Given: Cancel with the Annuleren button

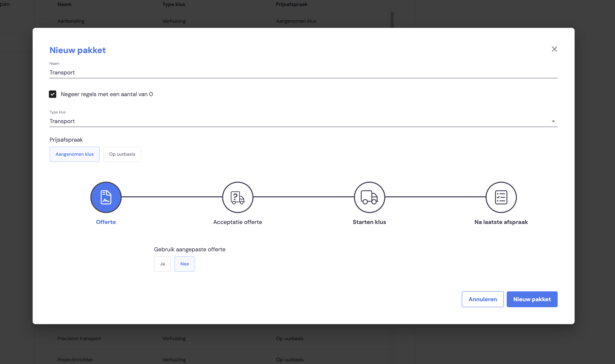Looking at the screenshot, I should tap(483, 299).
